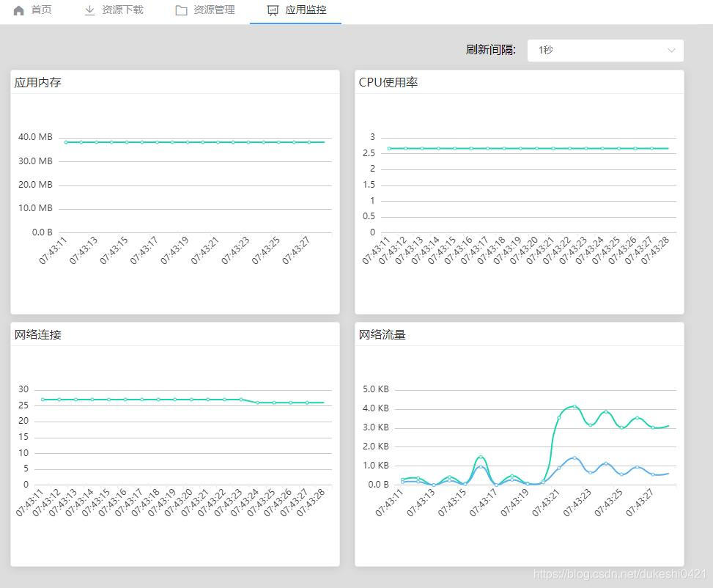Screen dimensions: 713x588
Task: Open the 刷新间隔 dropdown showing 1秒
Action: click(605, 50)
